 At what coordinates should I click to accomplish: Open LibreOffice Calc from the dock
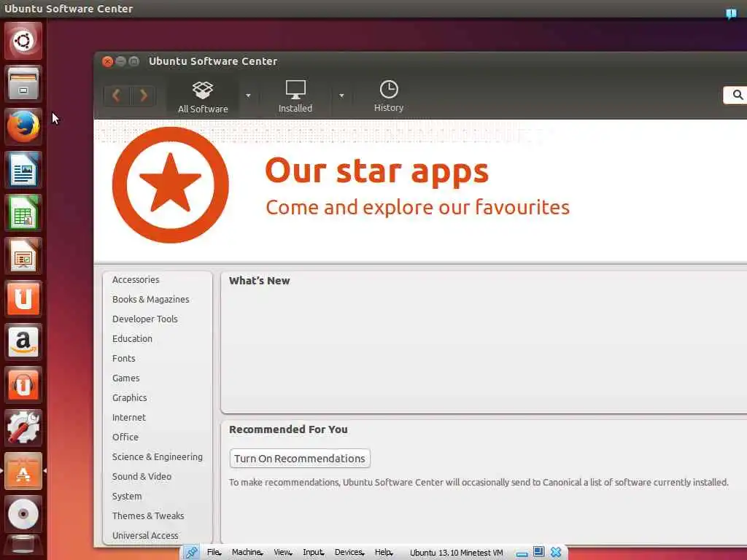point(23,212)
